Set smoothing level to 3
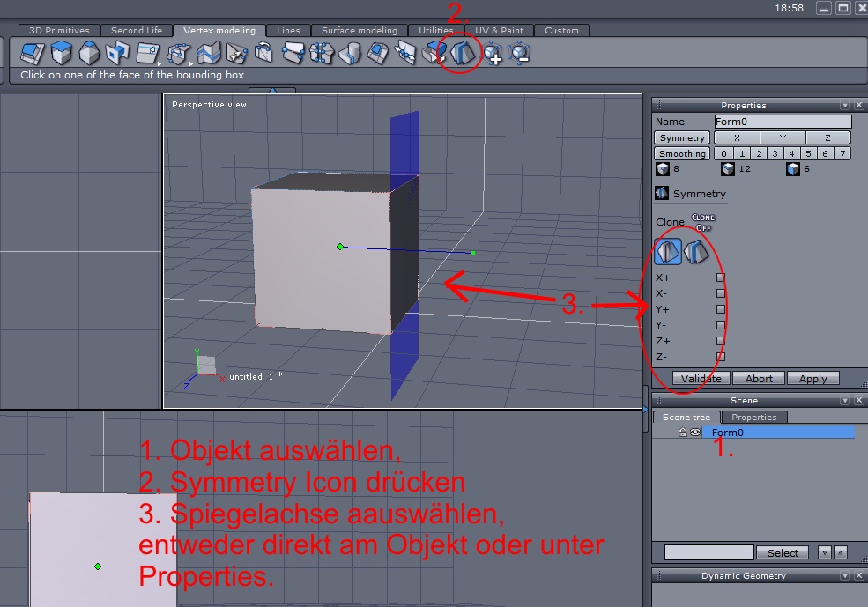868x607 pixels. [x=775, y=154]
